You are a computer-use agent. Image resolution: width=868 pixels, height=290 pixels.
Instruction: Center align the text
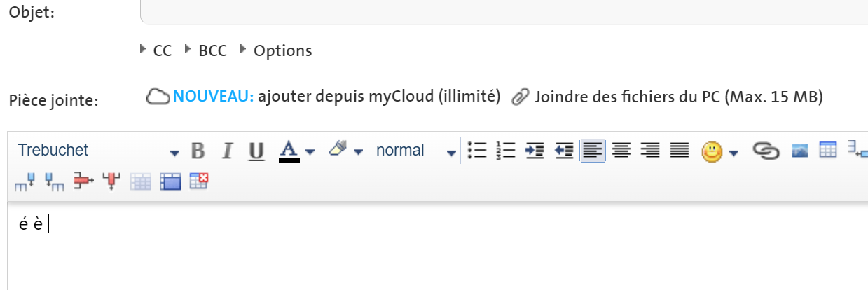621,151
